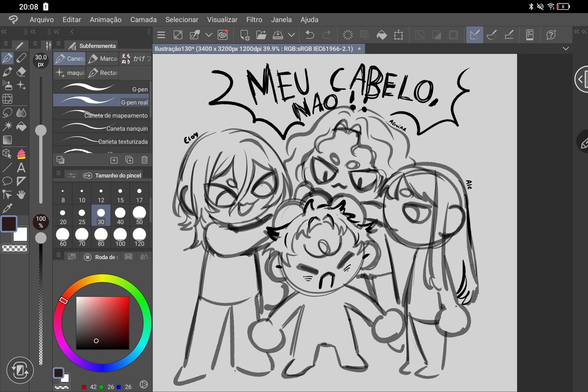
Task: Open the Ajuda menu
Action: pyautogui.click(x=309, y=20)
